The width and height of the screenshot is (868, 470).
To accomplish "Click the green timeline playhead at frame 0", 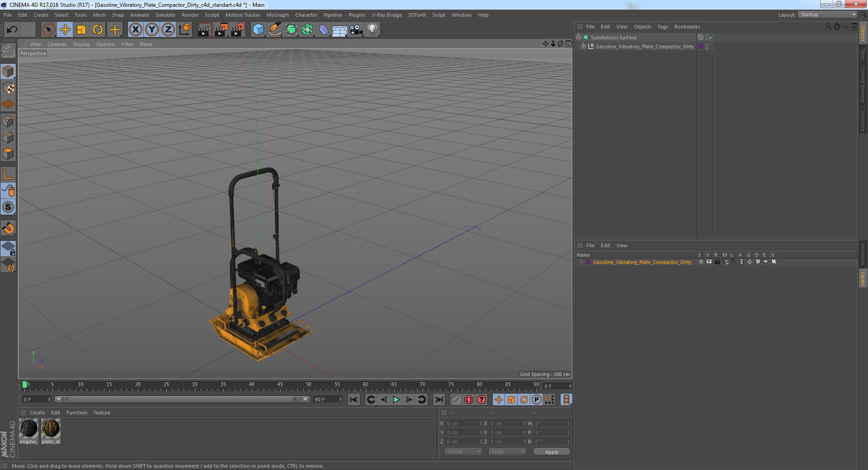I will click(25, 385).
